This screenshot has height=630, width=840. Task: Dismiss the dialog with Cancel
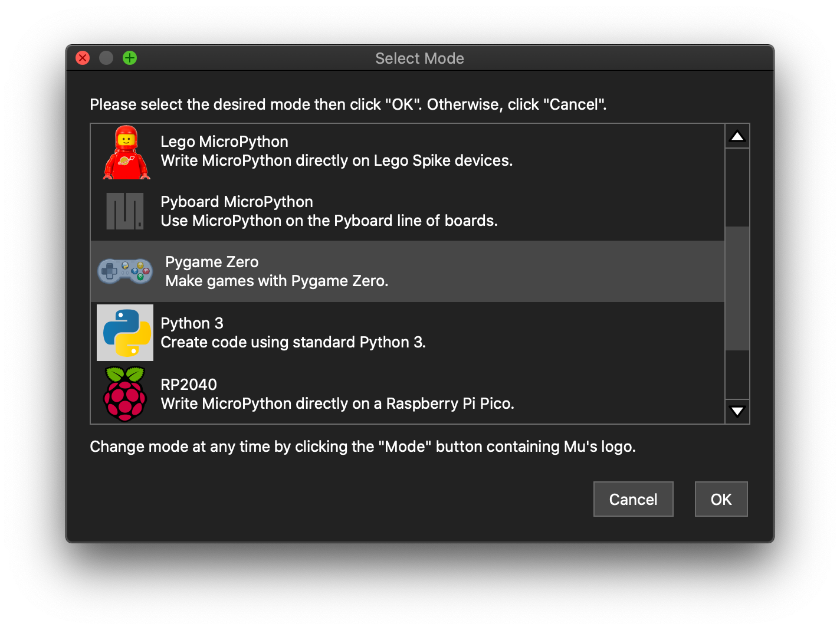point(633,499)
